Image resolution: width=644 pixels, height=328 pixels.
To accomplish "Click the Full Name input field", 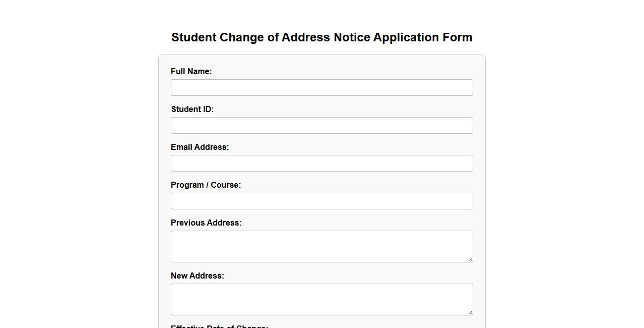I will point(321,87).
